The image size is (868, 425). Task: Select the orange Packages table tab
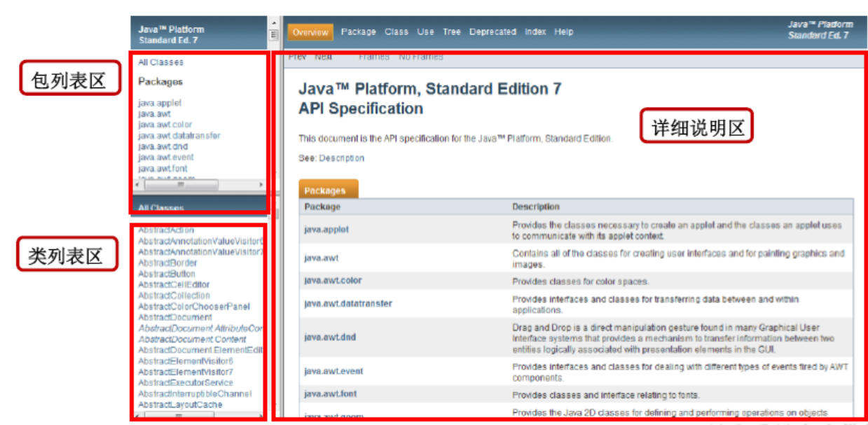328,190
